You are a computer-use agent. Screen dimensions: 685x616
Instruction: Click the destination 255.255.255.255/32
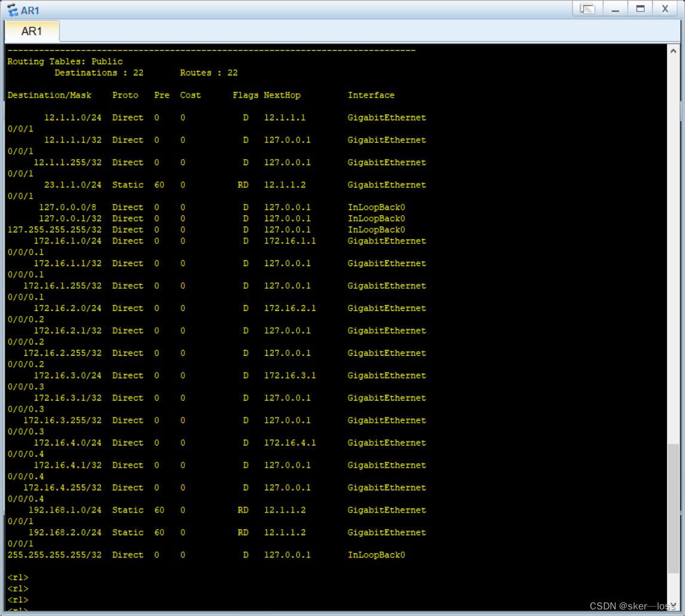tap(54, 555)
